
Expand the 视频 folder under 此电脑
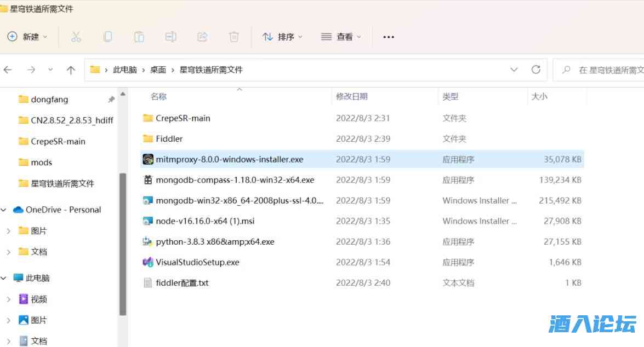point(9,299)
